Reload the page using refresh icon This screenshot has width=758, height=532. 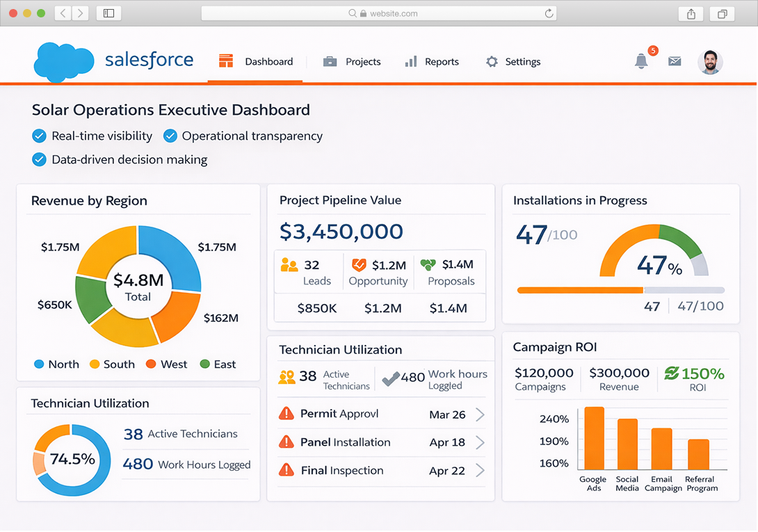[549, 13]
